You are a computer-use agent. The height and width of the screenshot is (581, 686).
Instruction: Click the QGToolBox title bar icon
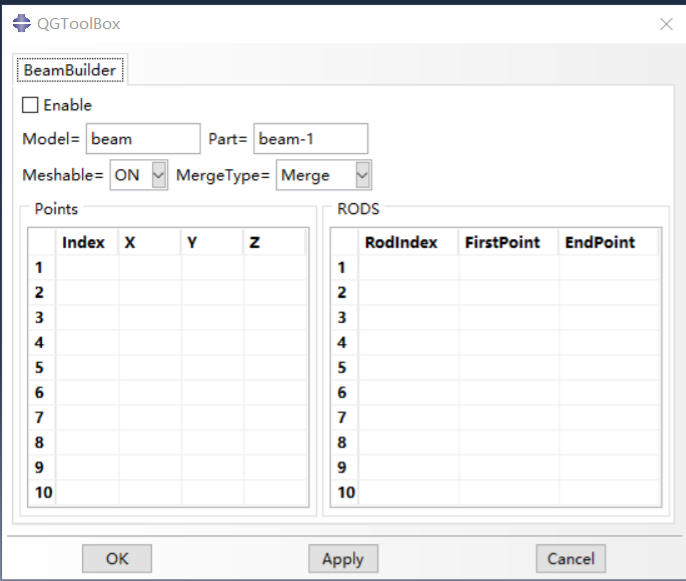click(x=21, y=23)
